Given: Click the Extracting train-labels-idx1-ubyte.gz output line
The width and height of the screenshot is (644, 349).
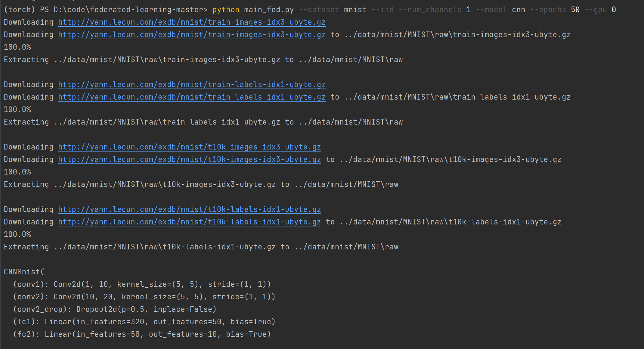Looking at the screenshot, I should click(x=203, y=122).
